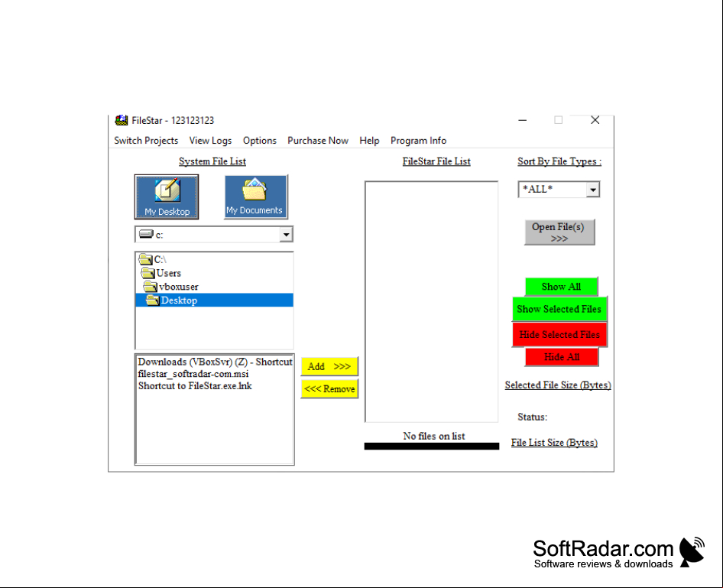Click the red Hide Selected Files button
This screenshot has height=588, width=723.
click(559, 334)
